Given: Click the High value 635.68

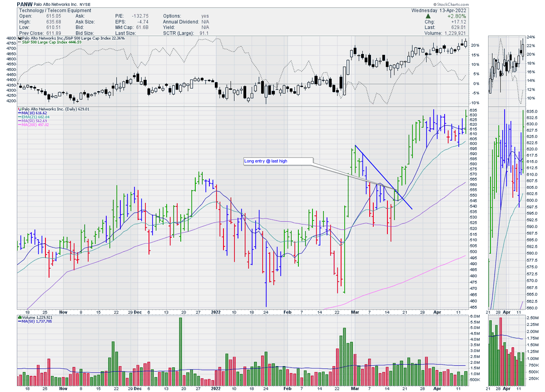Looking at the screenshot, I should pos(54,22).
